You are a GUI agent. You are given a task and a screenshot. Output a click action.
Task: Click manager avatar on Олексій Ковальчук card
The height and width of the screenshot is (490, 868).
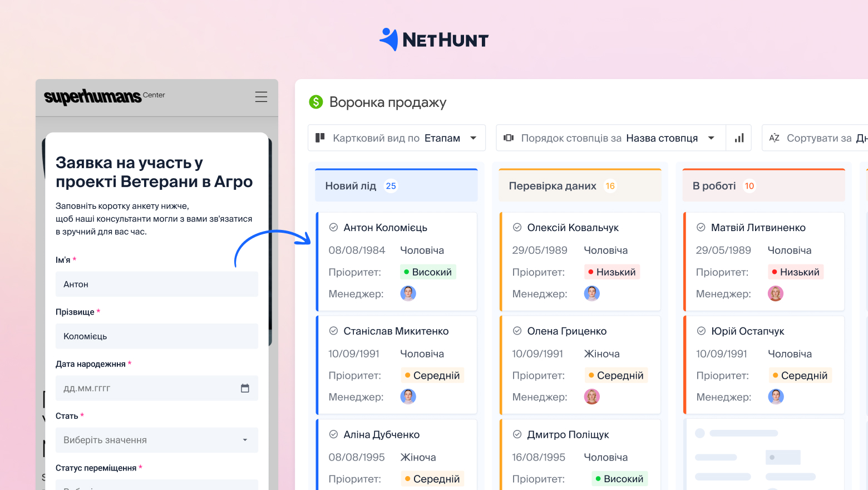(591, 293)
